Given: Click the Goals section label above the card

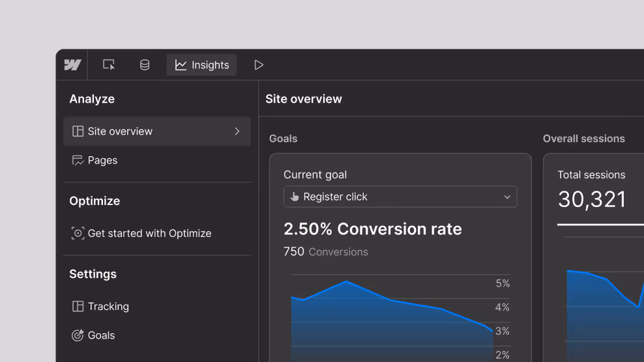Looking at the screenshot, I should (x=284, y=138).
